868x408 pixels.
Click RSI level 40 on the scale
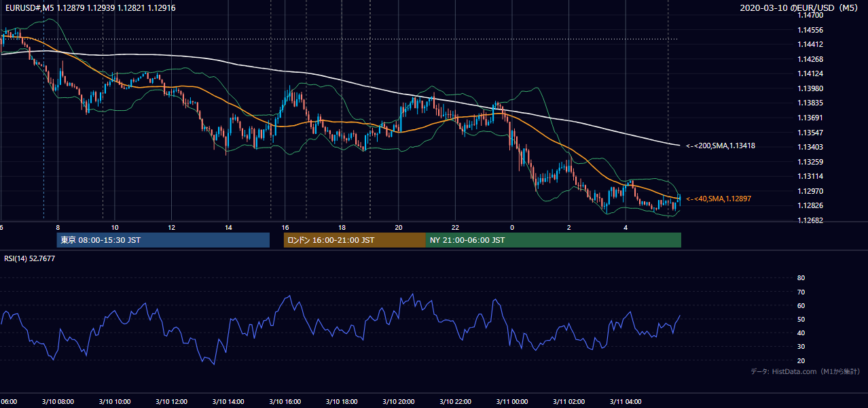(x=801, y=333)
